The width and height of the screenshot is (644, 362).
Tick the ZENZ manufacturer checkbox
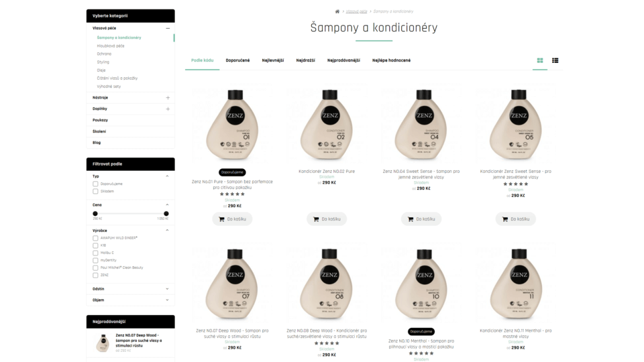click(95, 276)
